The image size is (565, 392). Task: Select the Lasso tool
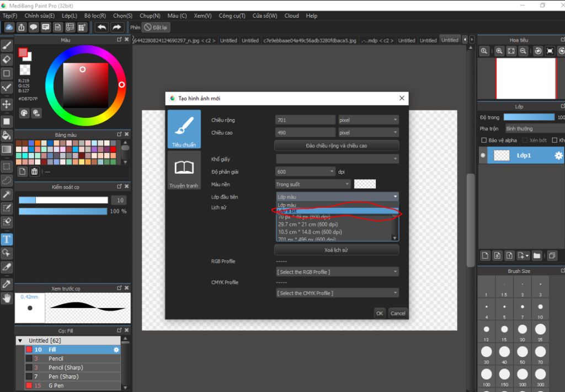(7, 180)
